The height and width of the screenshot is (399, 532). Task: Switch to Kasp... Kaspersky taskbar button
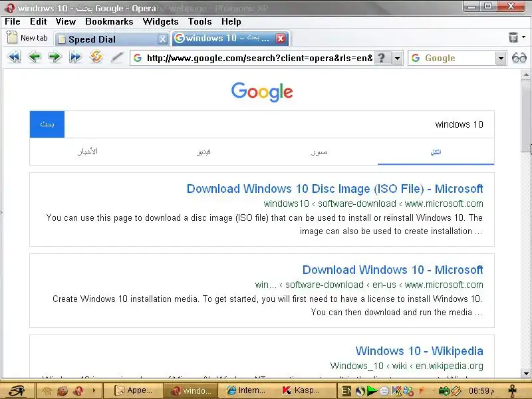301,390
